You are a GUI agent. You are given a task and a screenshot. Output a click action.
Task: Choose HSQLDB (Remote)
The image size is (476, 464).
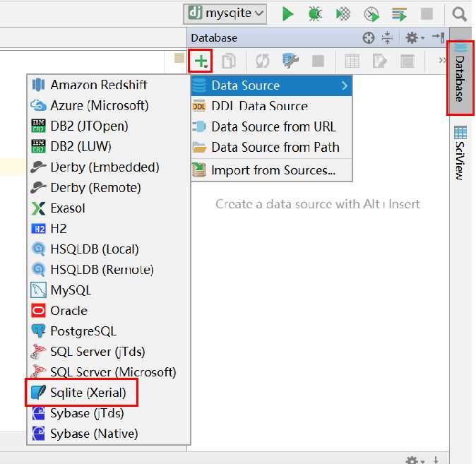(x=108, y=270)
